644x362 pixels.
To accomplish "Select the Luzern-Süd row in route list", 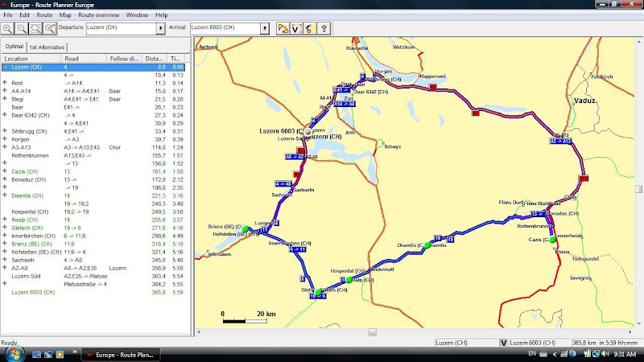I will (x=93, y=276).
